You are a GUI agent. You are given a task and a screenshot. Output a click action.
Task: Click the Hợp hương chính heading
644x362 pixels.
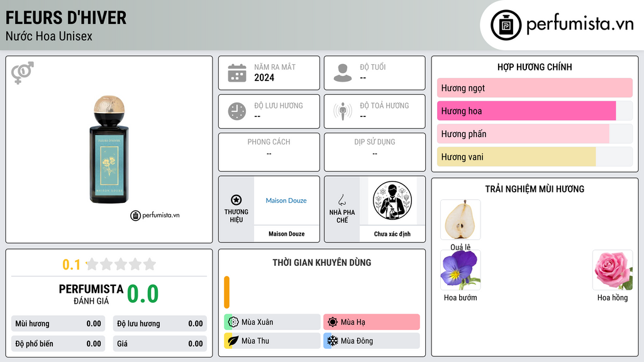pos(535,67)
